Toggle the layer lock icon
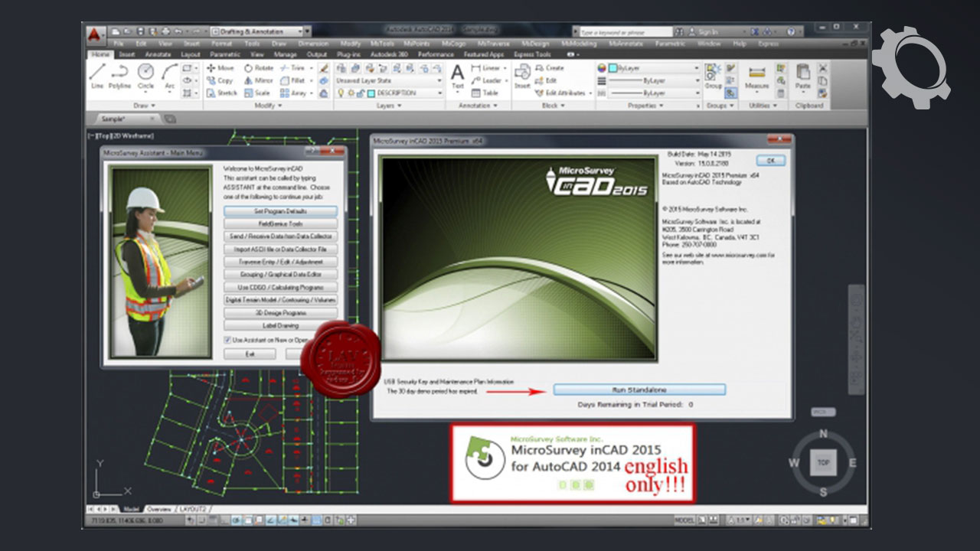The height and width of the screenshot is (551, 980). (x=360, y=93)
